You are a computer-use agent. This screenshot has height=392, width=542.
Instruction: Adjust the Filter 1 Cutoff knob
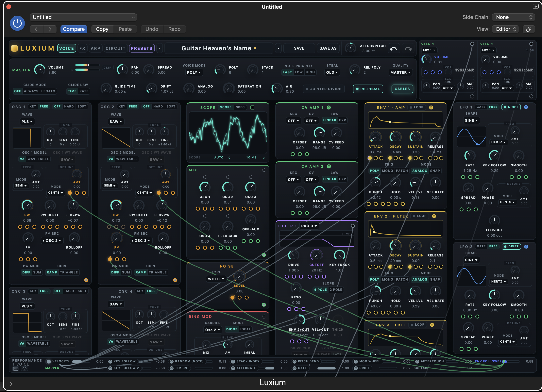(316, 255)
